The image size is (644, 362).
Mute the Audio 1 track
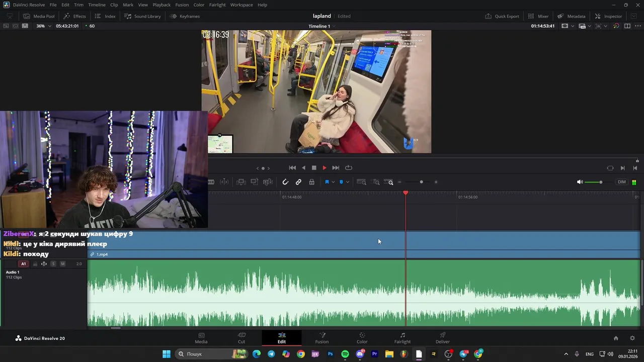[x=63, y=264]
